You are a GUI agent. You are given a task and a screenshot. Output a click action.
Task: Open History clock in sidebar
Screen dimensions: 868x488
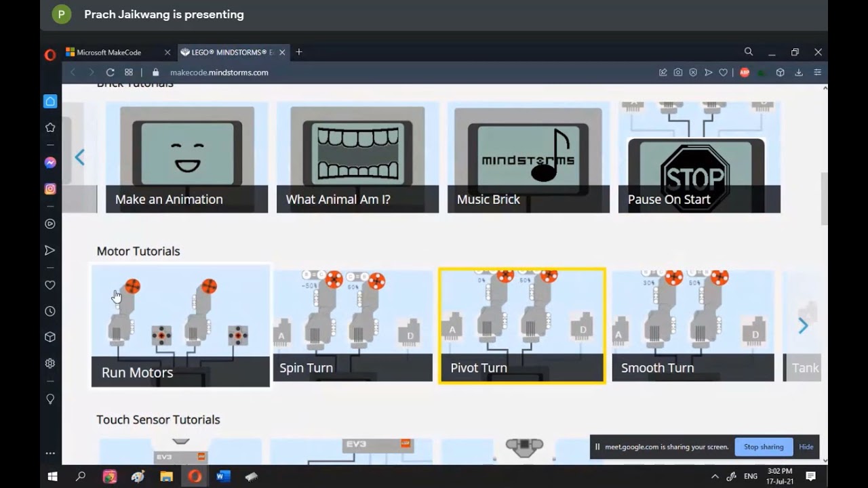(x=50, y=311)
